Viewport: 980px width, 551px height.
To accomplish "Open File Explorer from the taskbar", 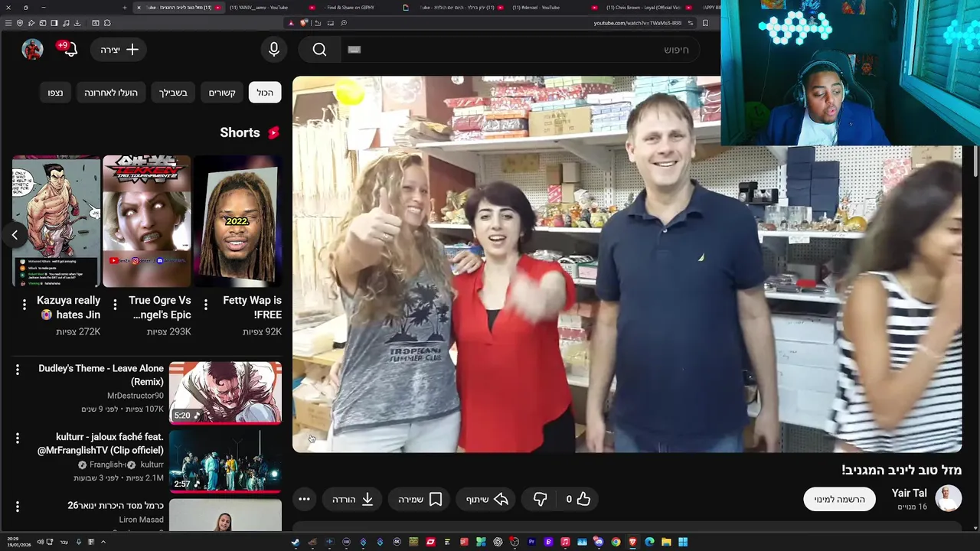I will pos(666,542).
